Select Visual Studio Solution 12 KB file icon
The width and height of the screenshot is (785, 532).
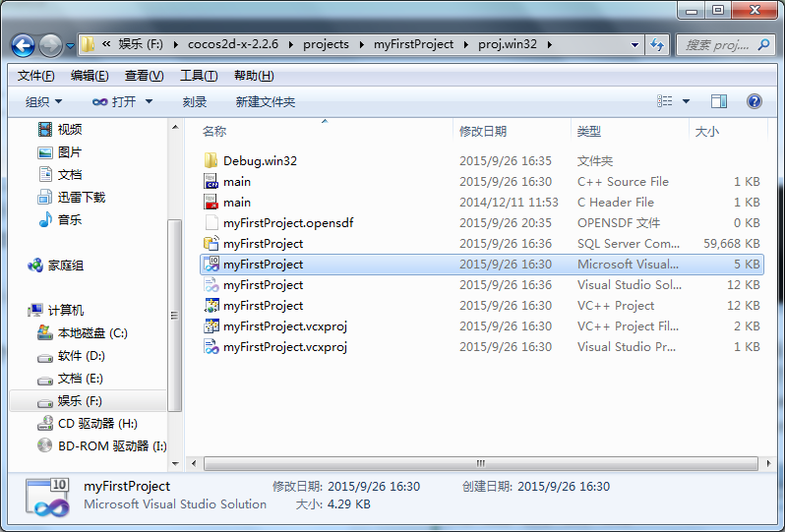click(x=211, y=285)
